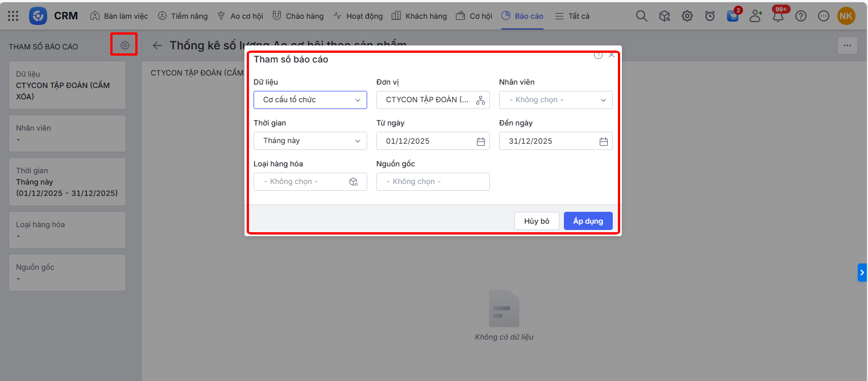
Task: Click the search magnifier icon
Action: click(x=641, y=16)
